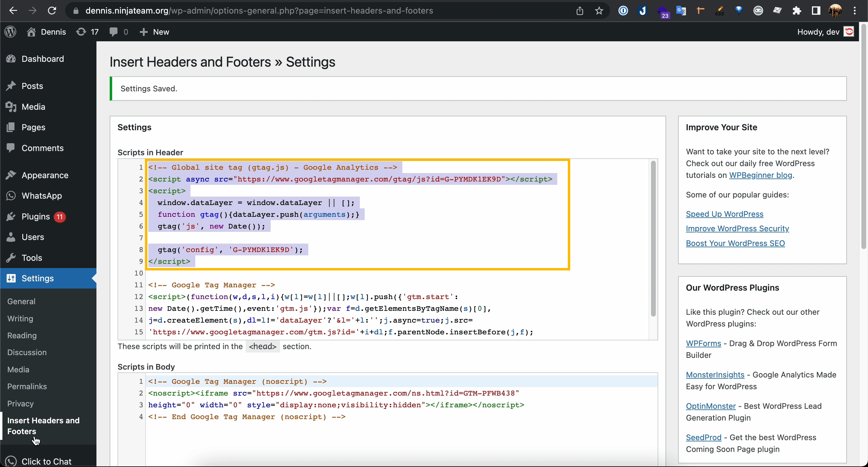This screenshot has height=467, width=868.
Task: Toggle the browser side panel icon
Action: click(816, 11)
